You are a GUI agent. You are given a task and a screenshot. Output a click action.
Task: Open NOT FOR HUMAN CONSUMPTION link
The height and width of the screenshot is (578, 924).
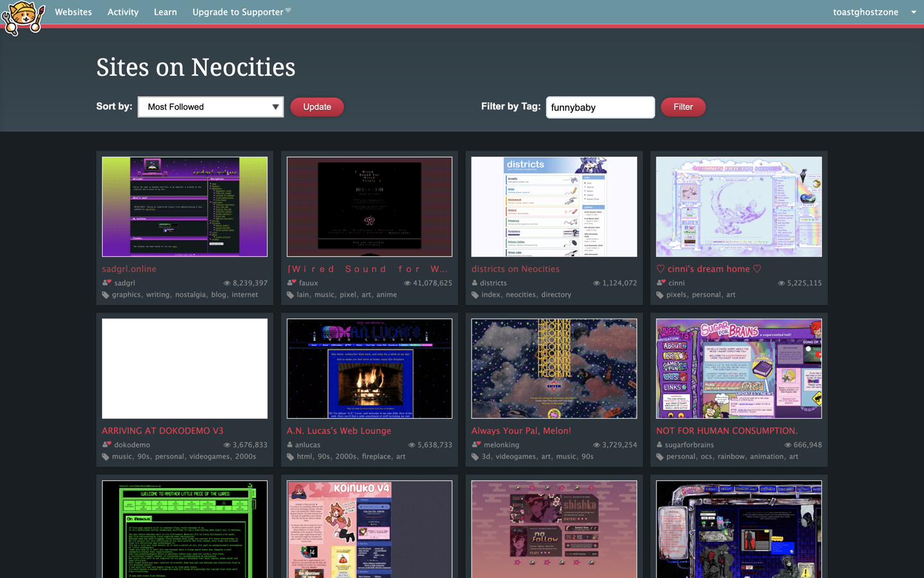point(727,431)
